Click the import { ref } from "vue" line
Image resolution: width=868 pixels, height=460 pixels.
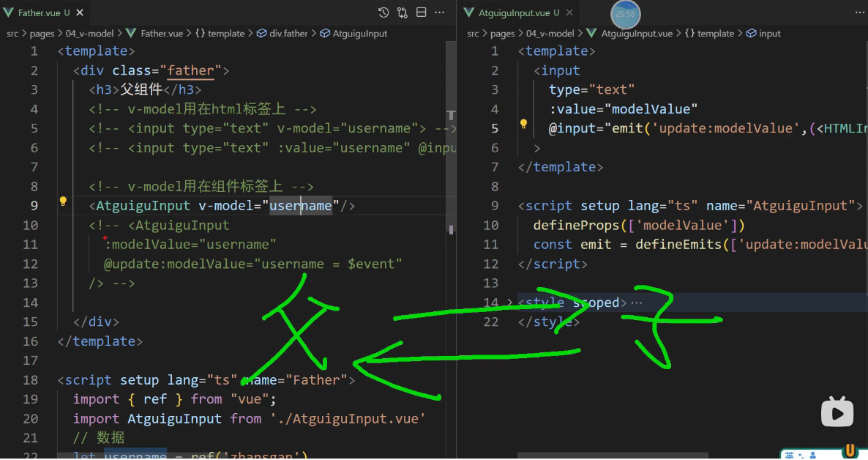(174, 400)
